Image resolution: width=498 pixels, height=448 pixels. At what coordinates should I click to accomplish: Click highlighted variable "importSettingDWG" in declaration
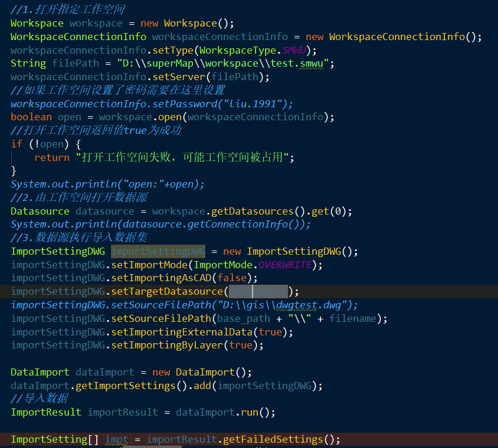click(x=158, y=251)
